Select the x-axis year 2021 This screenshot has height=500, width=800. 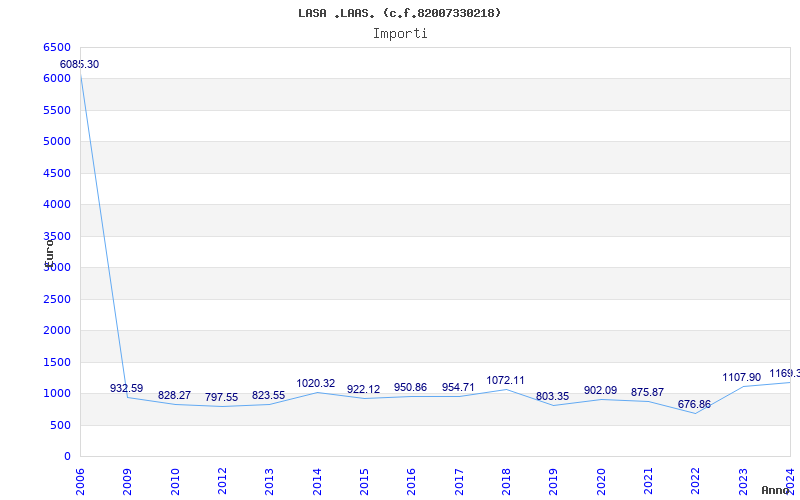point(648,482)
